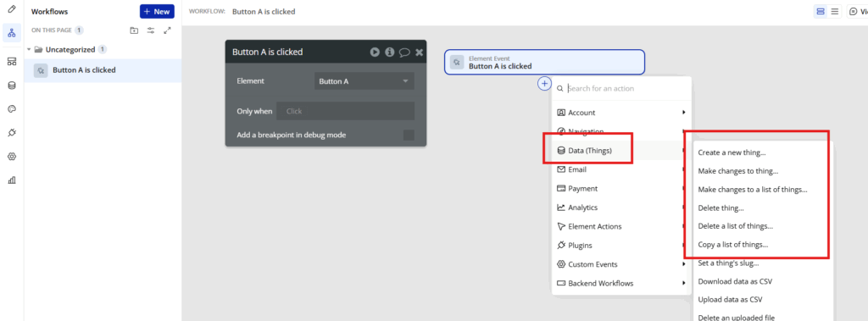The image size is (868, 321).
Task: Open the Data tab database icon
Action: point(12,86)
